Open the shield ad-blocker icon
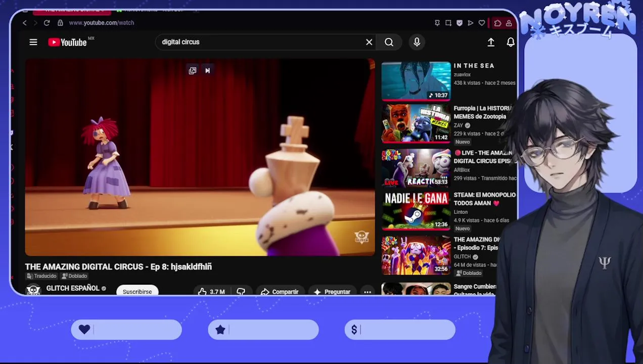 click(x=460, y=23)
